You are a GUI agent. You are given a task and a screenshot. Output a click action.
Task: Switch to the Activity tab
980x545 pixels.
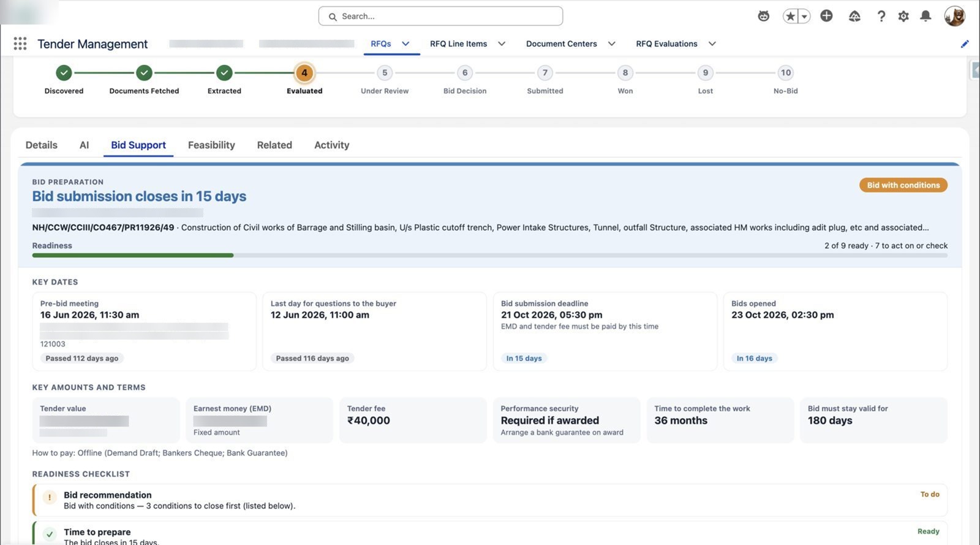pos(332,145)
